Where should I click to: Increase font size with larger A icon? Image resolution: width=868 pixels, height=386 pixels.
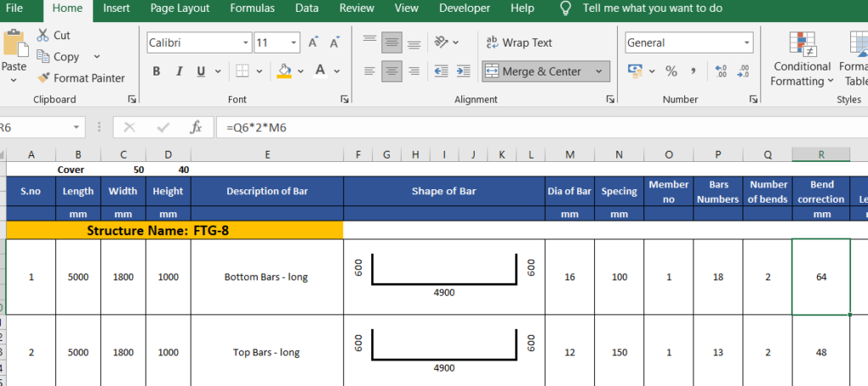pyautogui.click(x=314, y=42)
